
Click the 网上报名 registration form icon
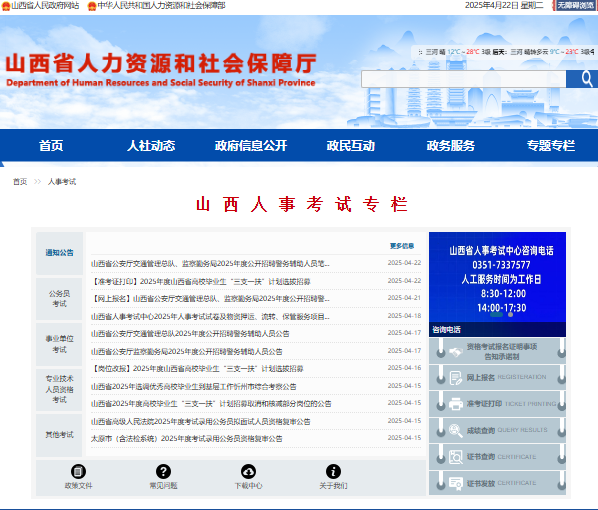456,378
